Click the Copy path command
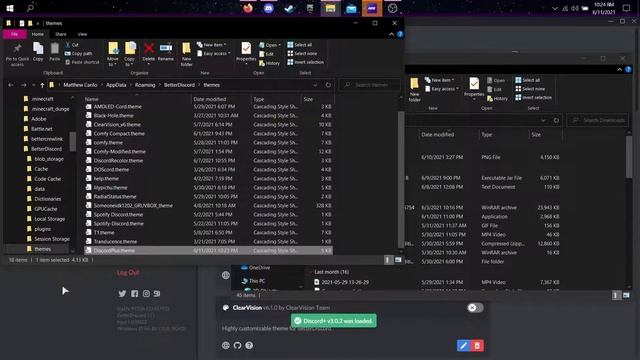 [x=78, y=53]
